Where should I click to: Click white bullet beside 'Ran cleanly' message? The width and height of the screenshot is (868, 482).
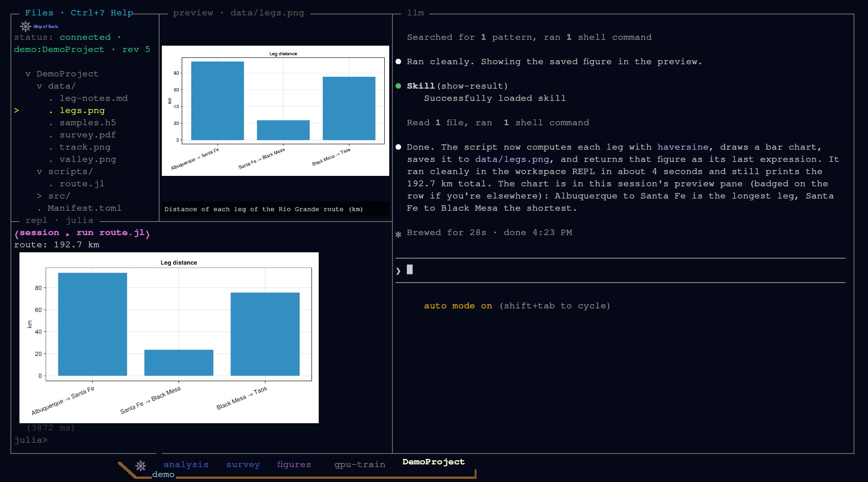click(398, 61)
